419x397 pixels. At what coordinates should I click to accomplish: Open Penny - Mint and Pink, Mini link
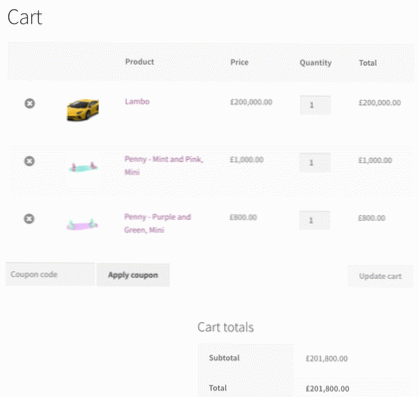tap(164, 165)
